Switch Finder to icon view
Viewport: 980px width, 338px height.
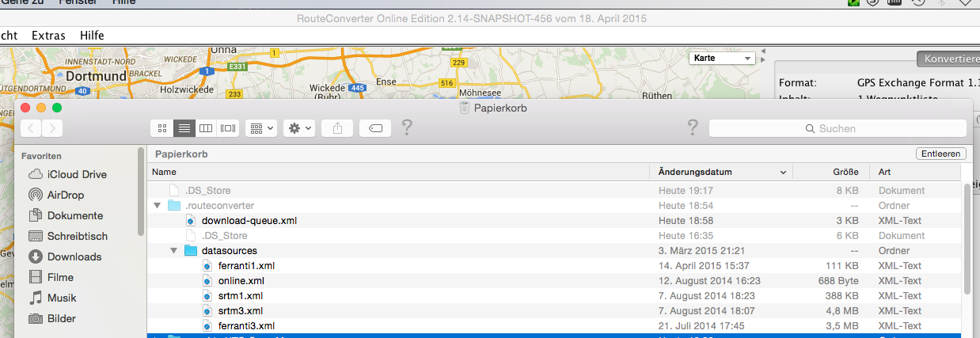pyautogui.click(x=162, y=127)
